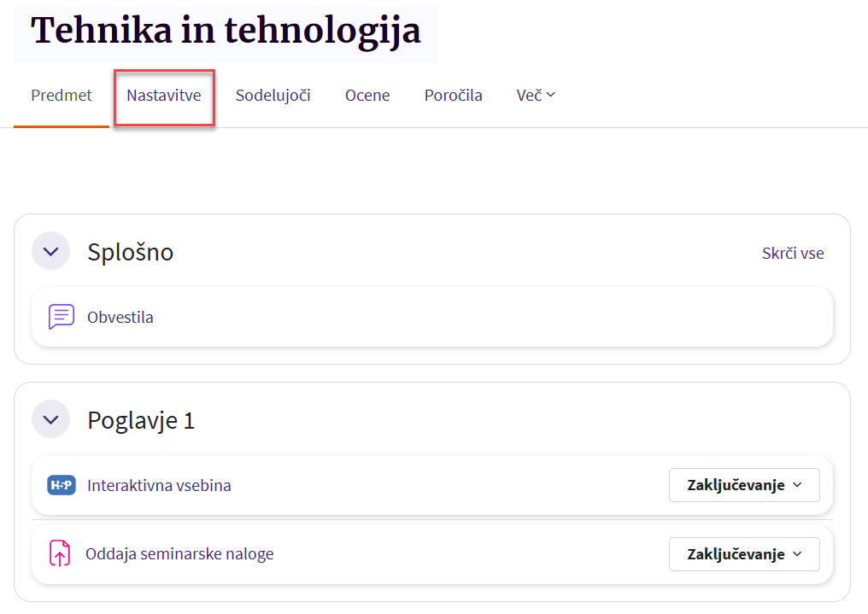The width and height of the screenshot is (868, 614).
Task: Click the Obvestila forum speech-bubble icon
Action: click(62, 317)
